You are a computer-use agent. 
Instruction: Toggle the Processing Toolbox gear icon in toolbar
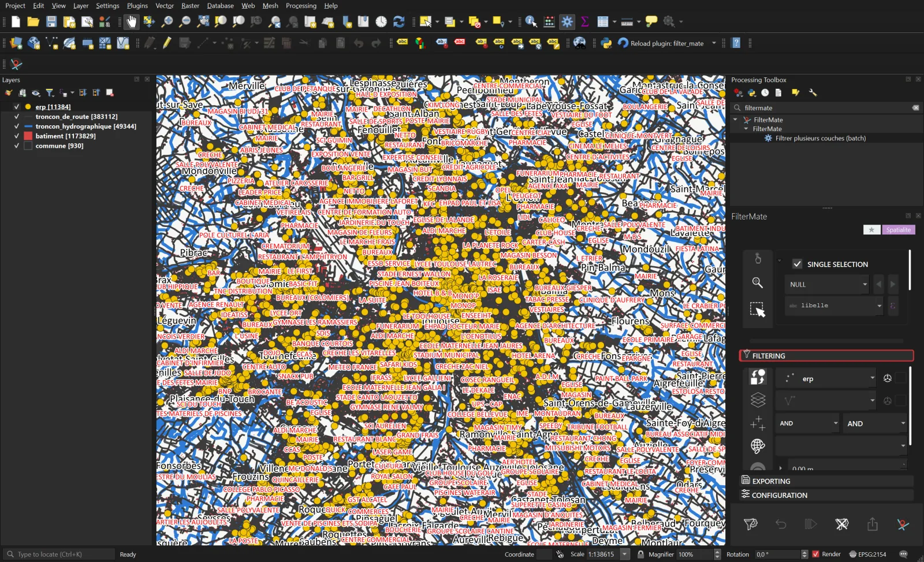click(567, 22)
